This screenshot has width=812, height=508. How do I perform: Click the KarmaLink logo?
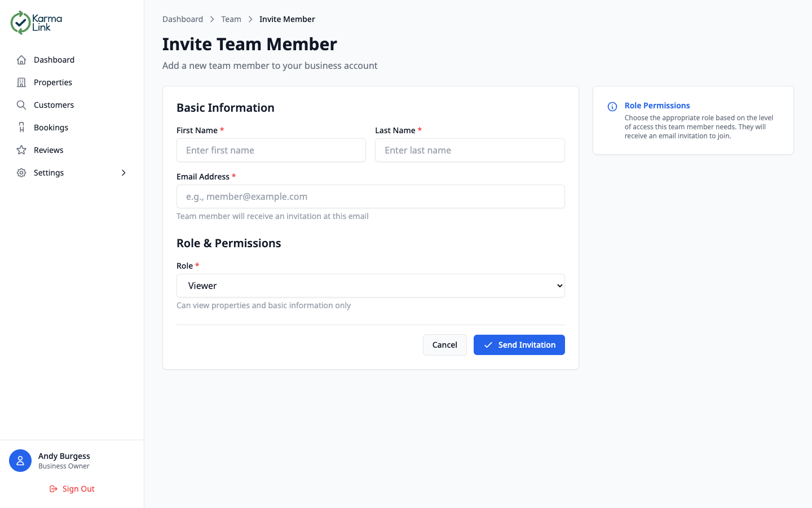pos(36,23)
